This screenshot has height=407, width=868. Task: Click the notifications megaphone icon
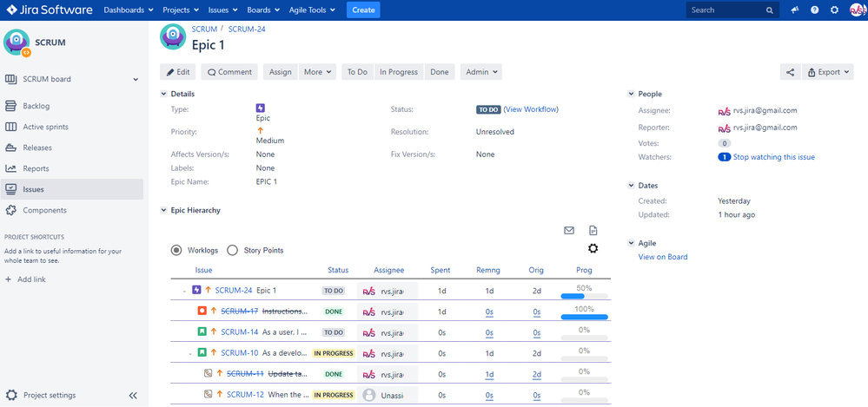coord(794,10)
